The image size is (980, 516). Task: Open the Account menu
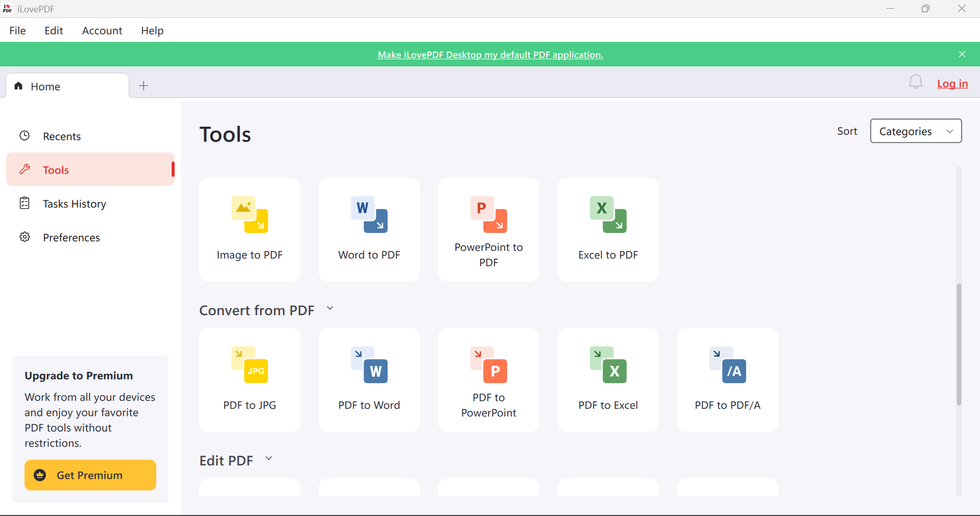pyautogui.click(x=102, y=31)
